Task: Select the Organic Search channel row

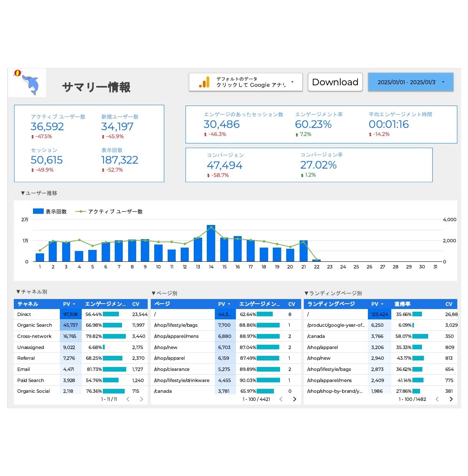Action: (81, 325)
